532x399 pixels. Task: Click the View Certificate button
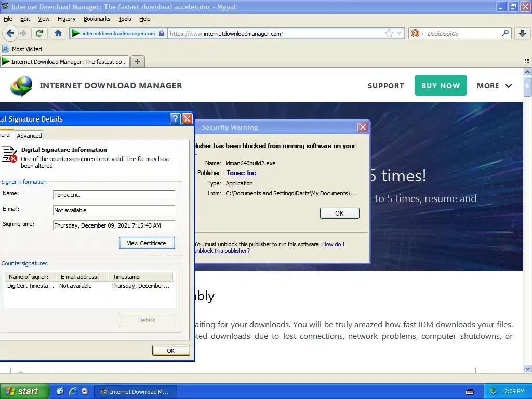pyautogui.click(x=147, y=243)
